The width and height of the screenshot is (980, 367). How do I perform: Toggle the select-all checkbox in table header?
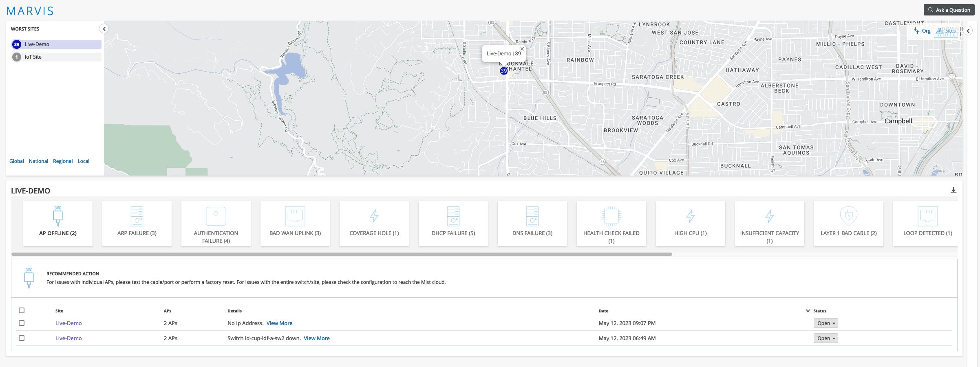pos(22,310)
